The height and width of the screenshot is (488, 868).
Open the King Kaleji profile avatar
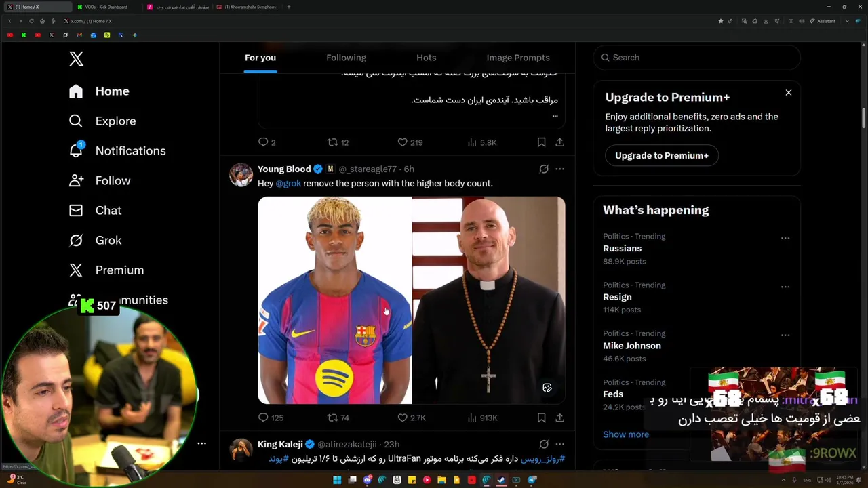[x=241, y=450]
